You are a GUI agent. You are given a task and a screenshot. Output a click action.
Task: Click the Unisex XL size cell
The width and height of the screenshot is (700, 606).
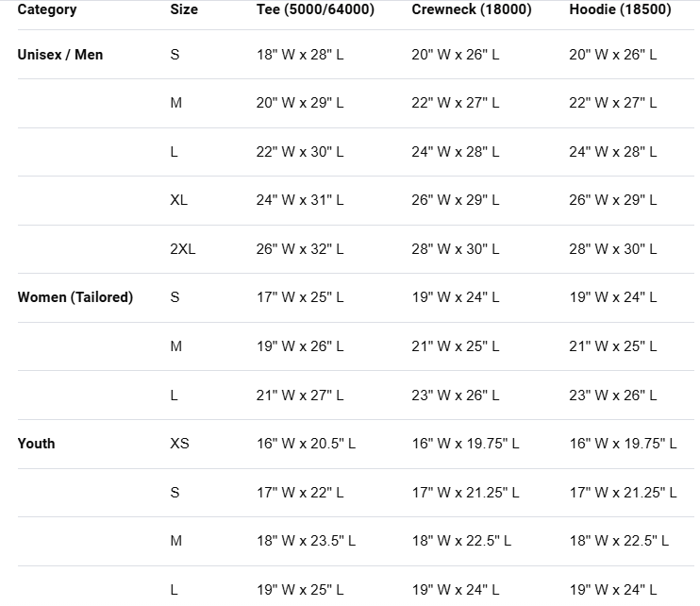point(178,200)
